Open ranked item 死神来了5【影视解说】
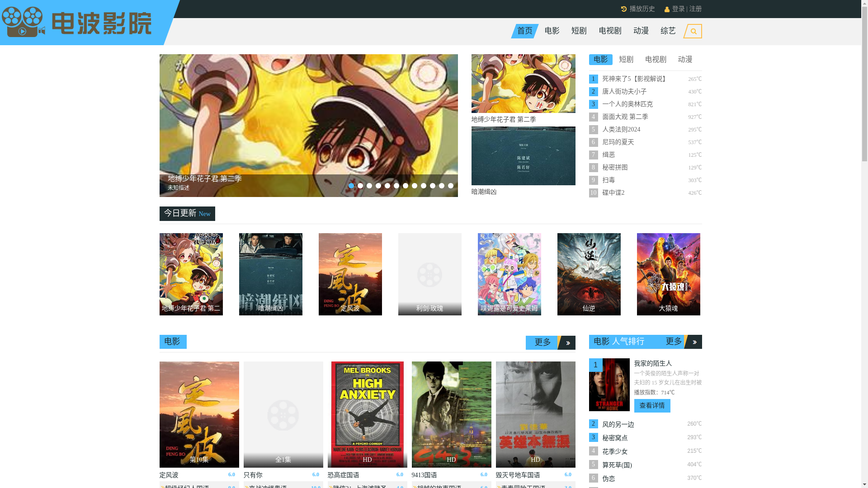This screenshot has width=868, height=488. [x=636, y=79]
